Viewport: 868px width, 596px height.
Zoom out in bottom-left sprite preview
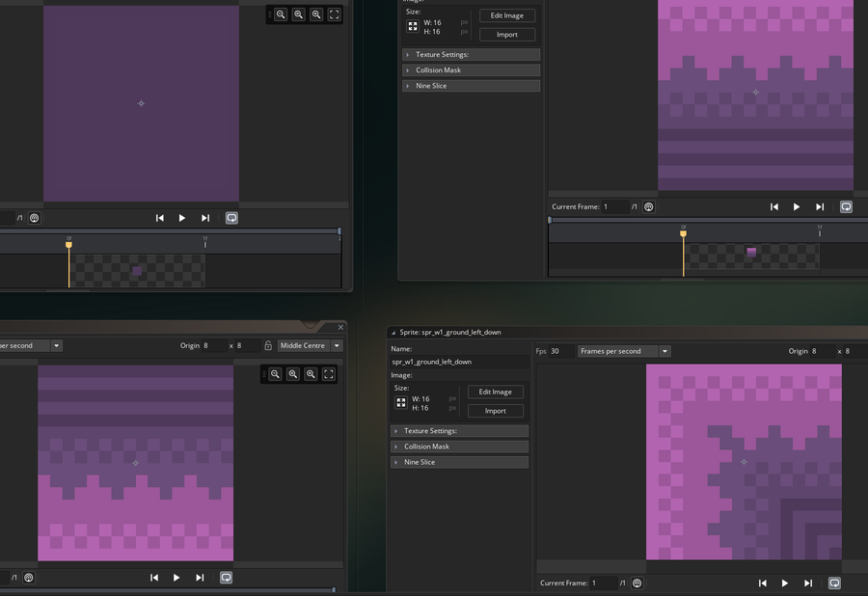point(275,374)
